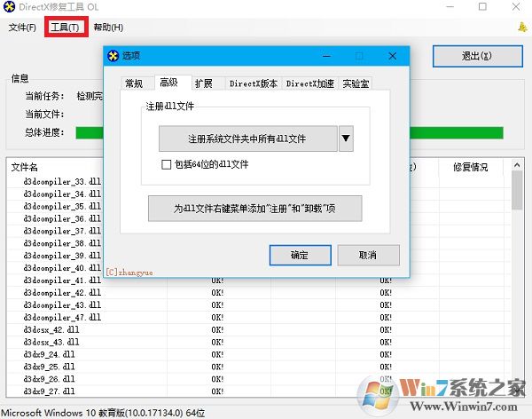Click the [C]zhangyue credit text
The width and height of the screenshot is (532, 419).
(x=129, y=273)
